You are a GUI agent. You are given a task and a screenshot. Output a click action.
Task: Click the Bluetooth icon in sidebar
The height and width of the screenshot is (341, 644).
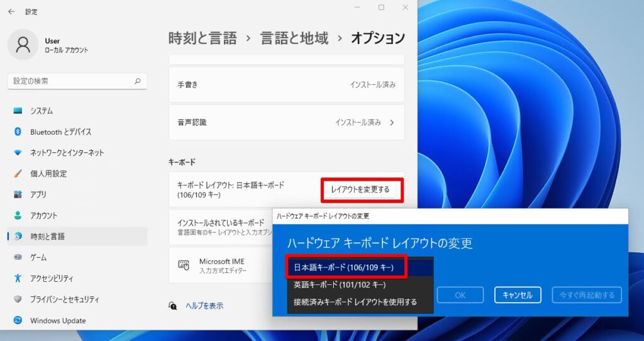coord(18,131)
